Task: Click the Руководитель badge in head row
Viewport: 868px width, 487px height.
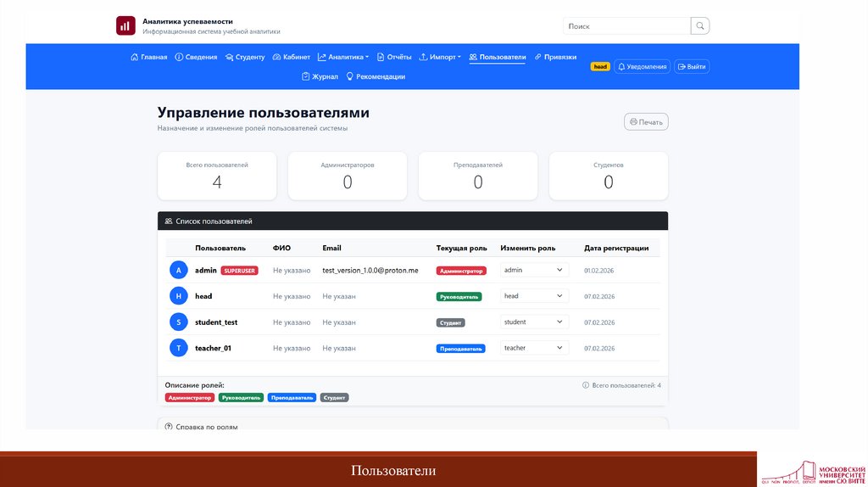Action: pos(459,297)
